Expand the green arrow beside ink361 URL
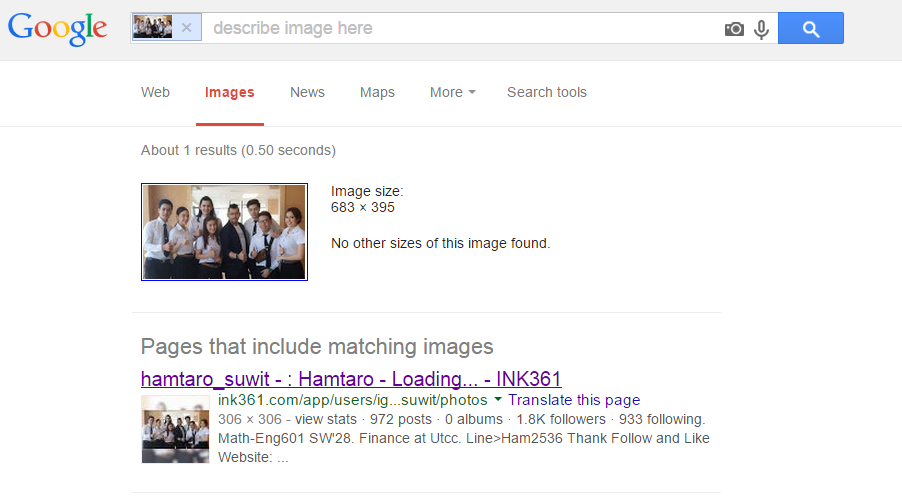The image size is (902, 500). tap(498, 399)
